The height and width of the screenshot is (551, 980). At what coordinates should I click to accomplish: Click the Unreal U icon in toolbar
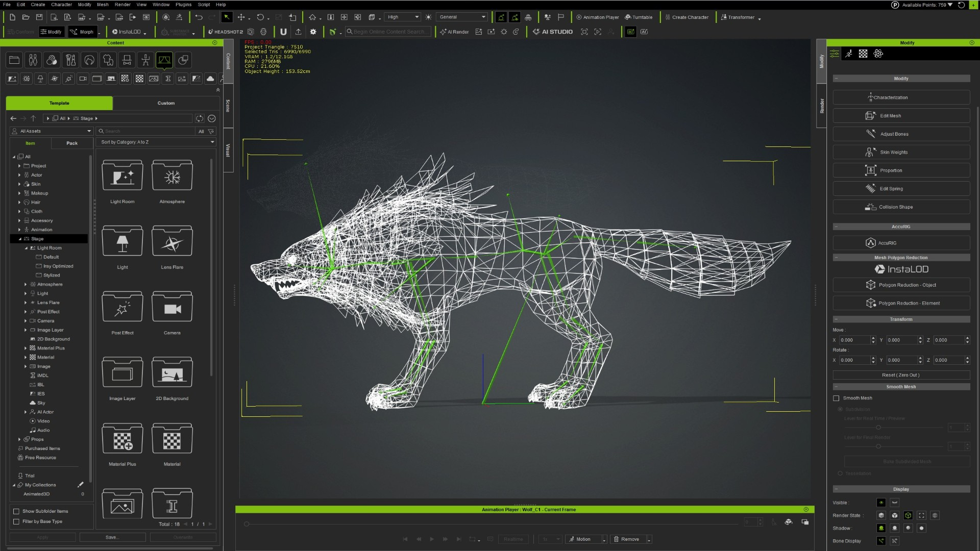pos(283,32)
